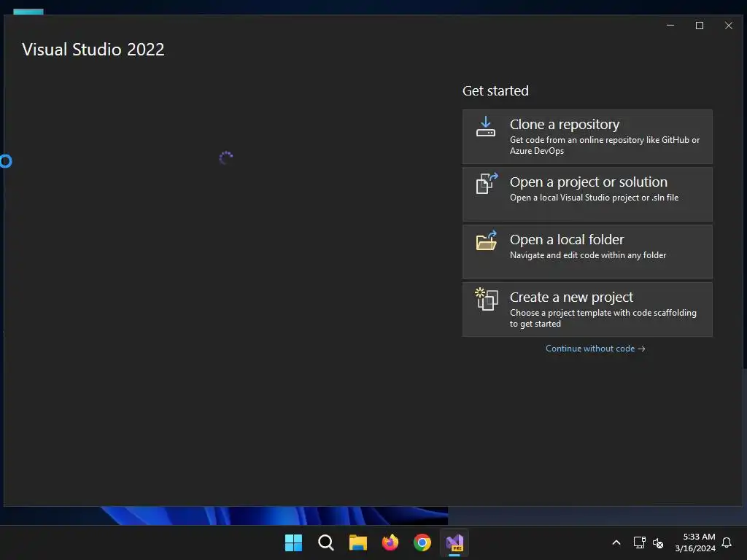Open the network status tray icon
The width and height of the screenshot is (747, 560).
[x=639, y=542]
